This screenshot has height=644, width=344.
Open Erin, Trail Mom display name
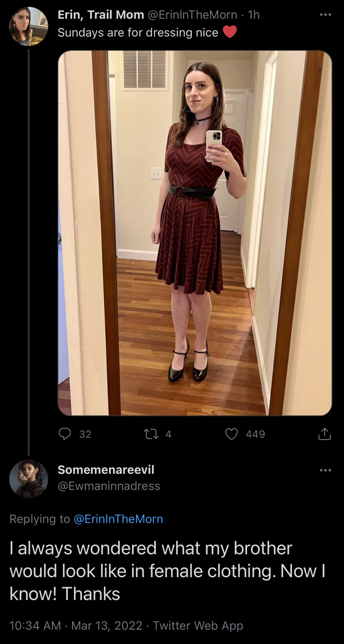[x=101, y=15]
